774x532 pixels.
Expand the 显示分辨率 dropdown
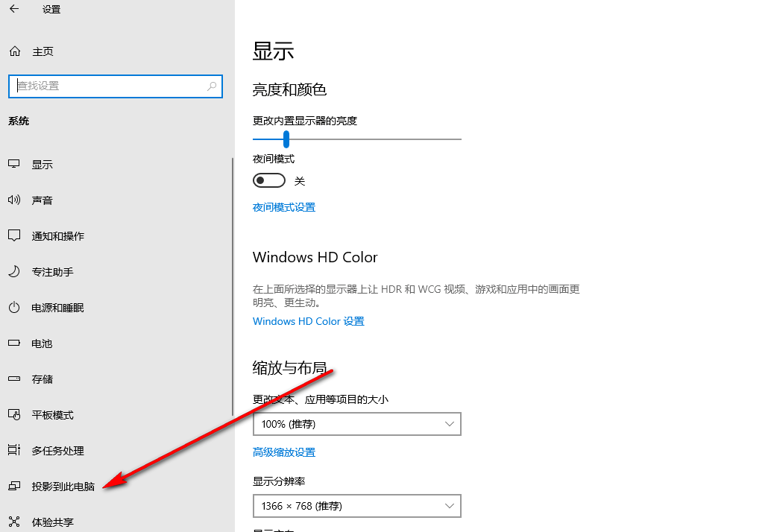click(356, 505)
